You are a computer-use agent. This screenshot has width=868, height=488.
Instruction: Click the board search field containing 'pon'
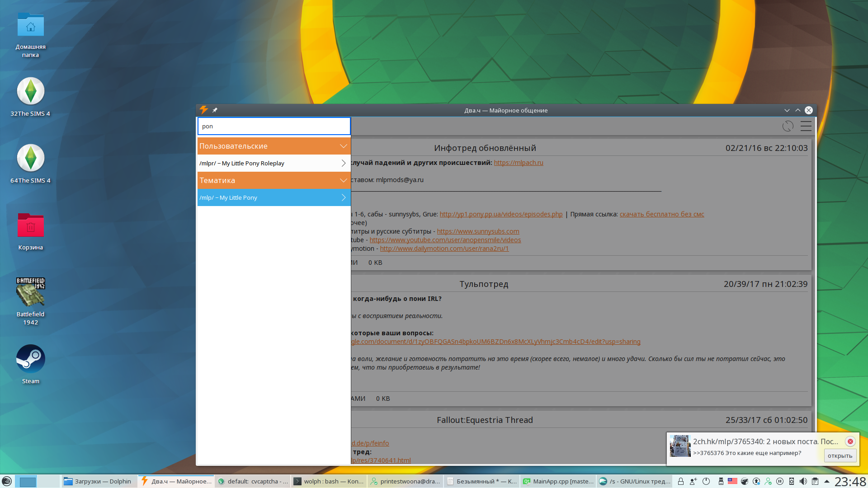274,126
